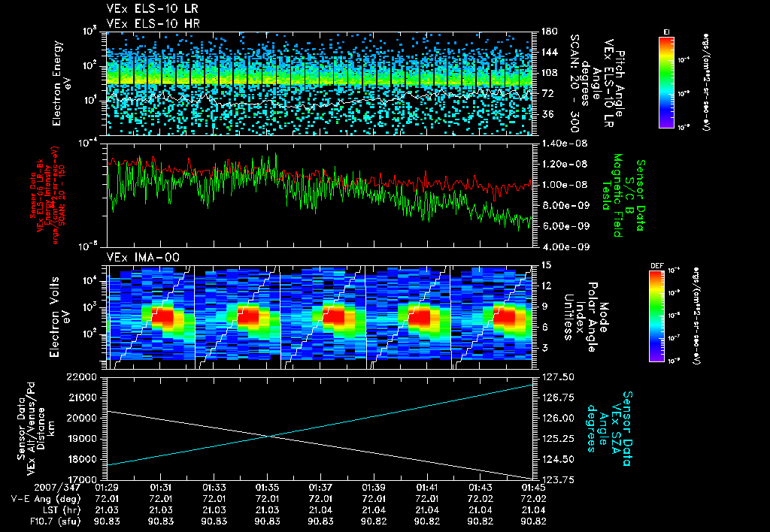
Task: Click the 01:35 time tick label
Action: (267, 488)
